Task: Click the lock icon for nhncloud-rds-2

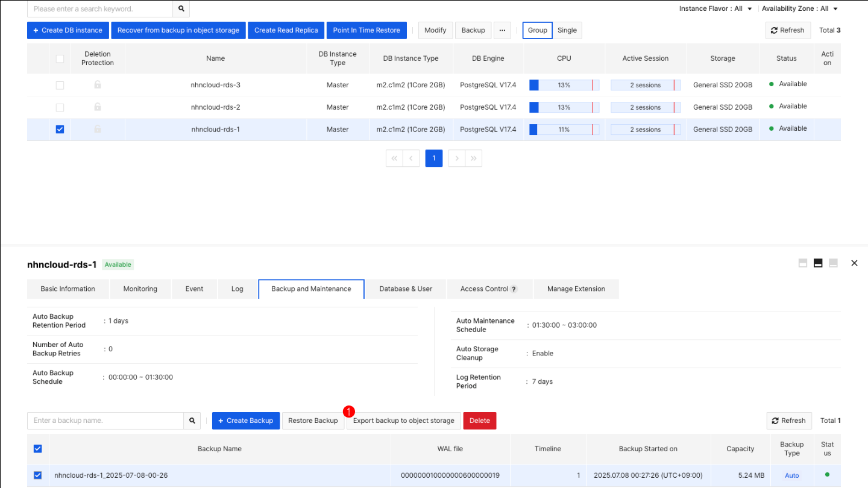Action: [98, 107]
